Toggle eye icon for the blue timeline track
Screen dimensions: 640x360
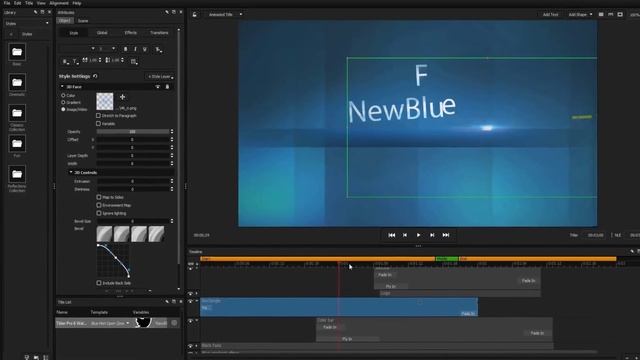[x=190, y=301]
